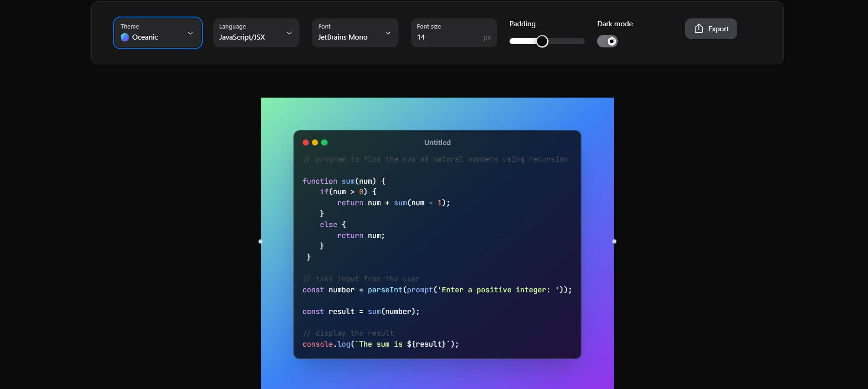868x389 pixels.
Task: Click the Font size input field
Action: [x=454, y=33]
